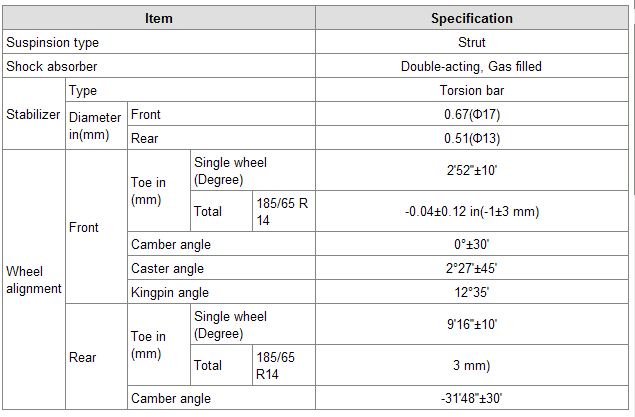Click the -0.04±0.12 in(-1±3 mm) value
Screen dimensions: 635x417
471,211
